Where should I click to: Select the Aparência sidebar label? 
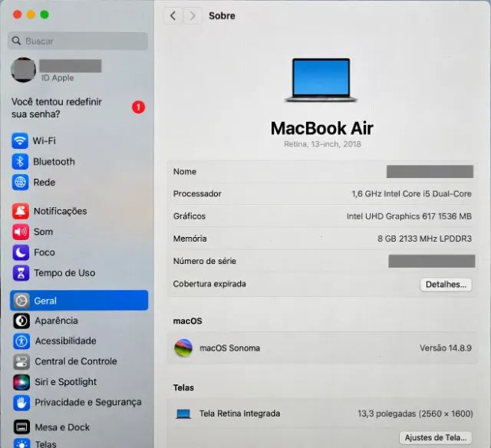tap(56, 321)
